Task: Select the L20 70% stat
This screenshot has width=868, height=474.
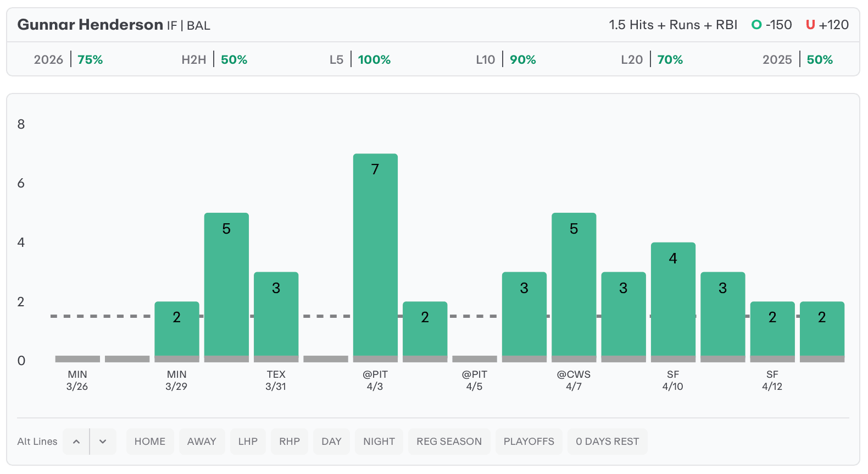Action: [x=652, y=59]
